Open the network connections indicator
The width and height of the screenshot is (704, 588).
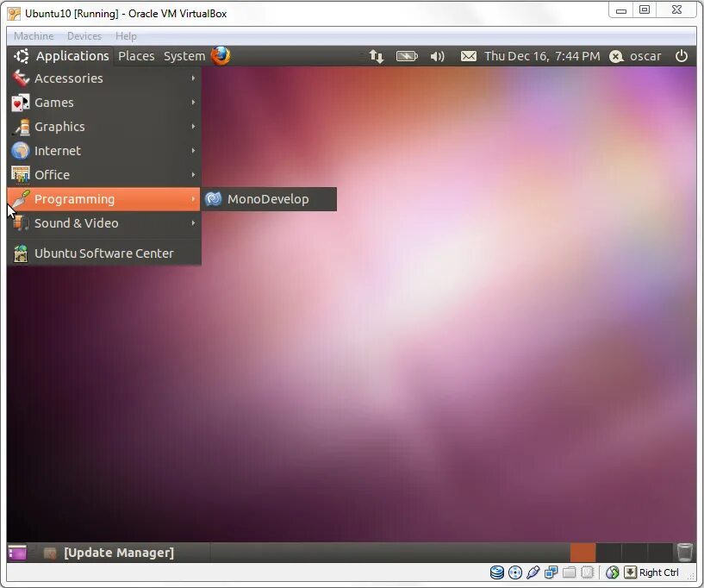(x=377, y=56)
